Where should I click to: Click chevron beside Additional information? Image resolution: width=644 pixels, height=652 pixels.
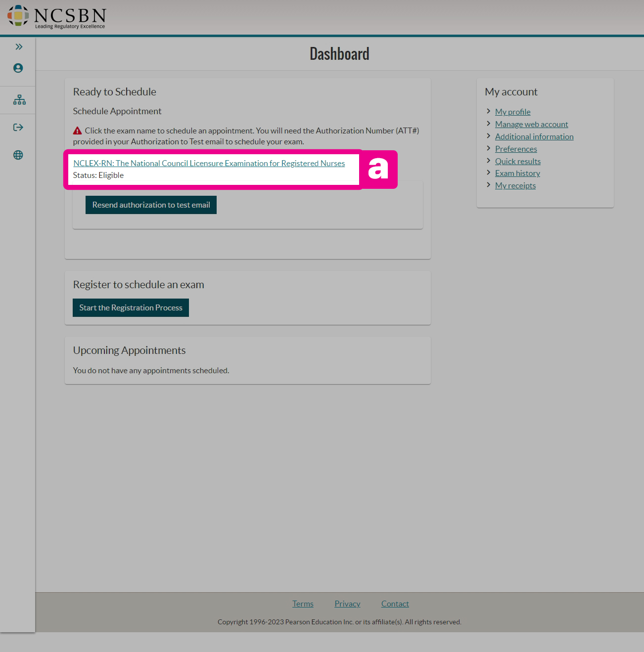point(488,136)
